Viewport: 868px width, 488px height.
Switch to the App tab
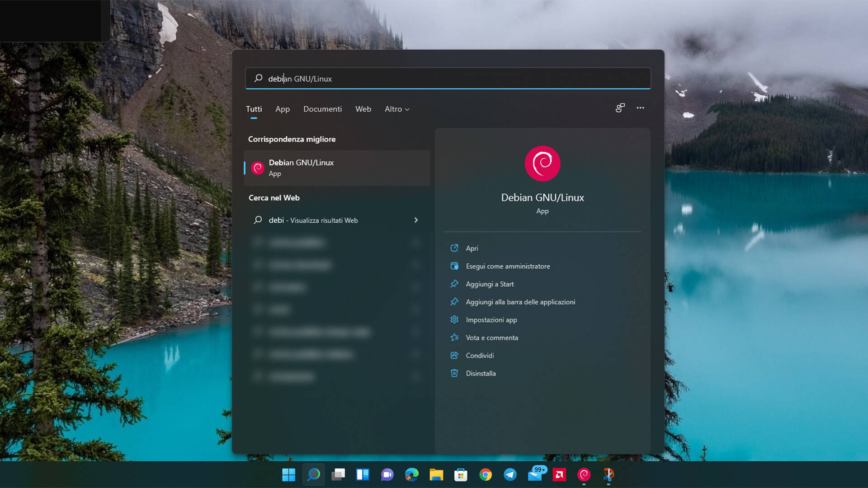coord(282,109)
